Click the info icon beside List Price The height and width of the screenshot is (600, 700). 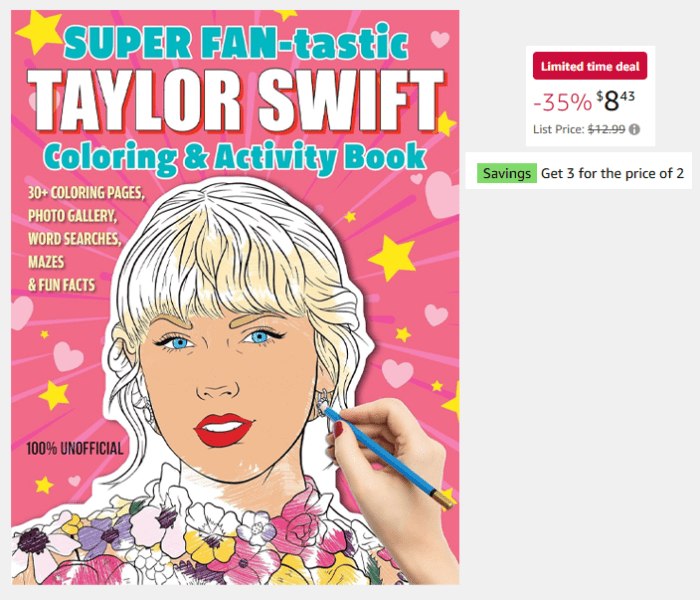point(634,129)
